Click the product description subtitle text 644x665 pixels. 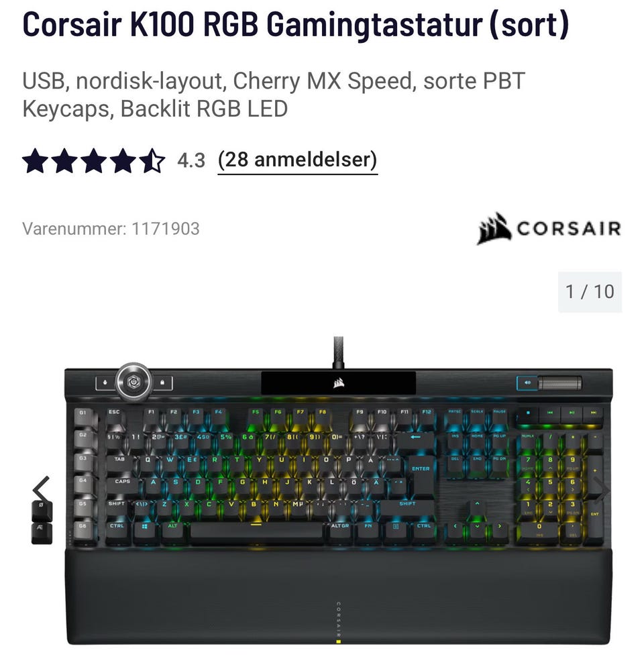(274, 95)
